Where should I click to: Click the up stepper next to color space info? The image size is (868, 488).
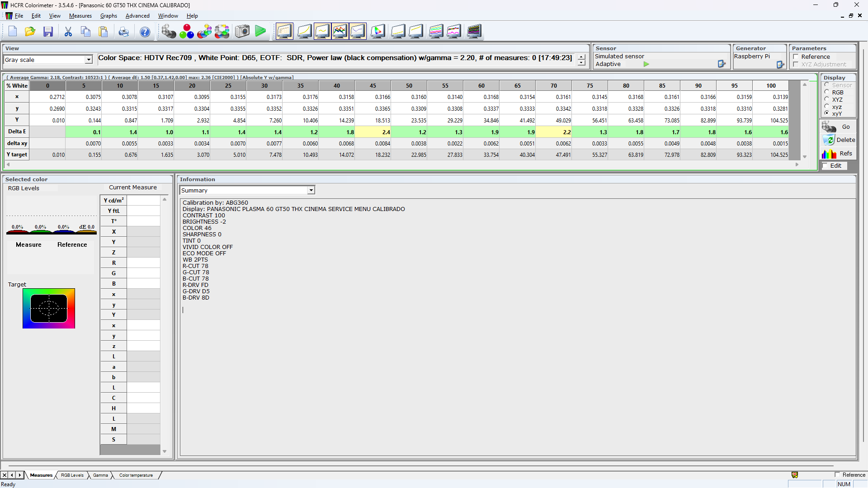coord(581,57)
